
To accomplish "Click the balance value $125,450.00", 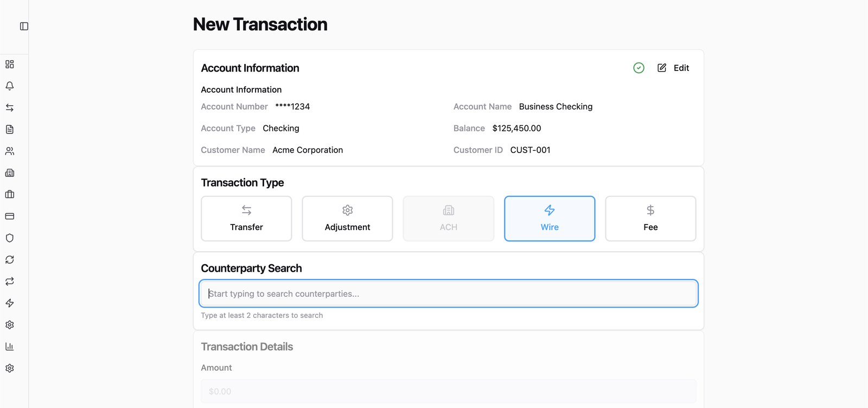I will [x=516, y=128].
